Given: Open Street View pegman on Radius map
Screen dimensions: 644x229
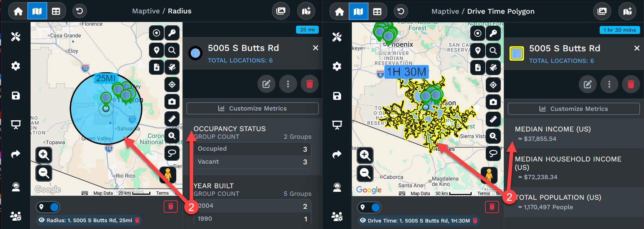Looking at the screenshot, I should pyautogui.click(x=168, y=174).
